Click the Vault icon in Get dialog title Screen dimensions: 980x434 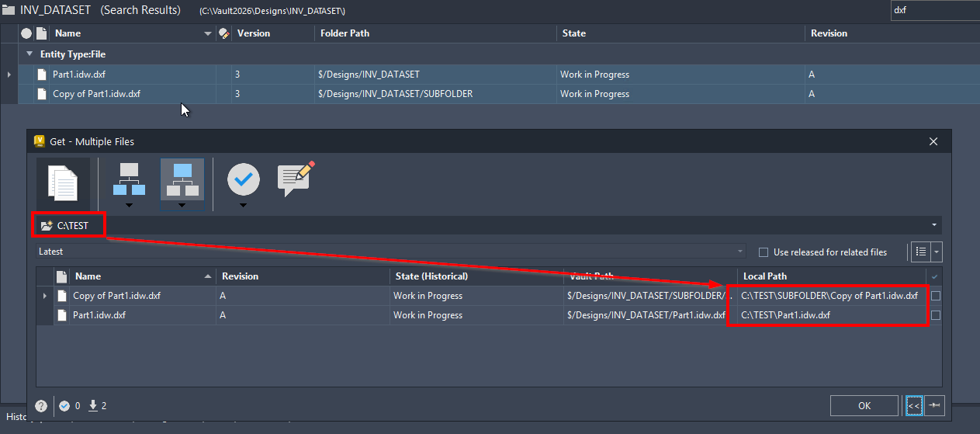pos(40,141)
